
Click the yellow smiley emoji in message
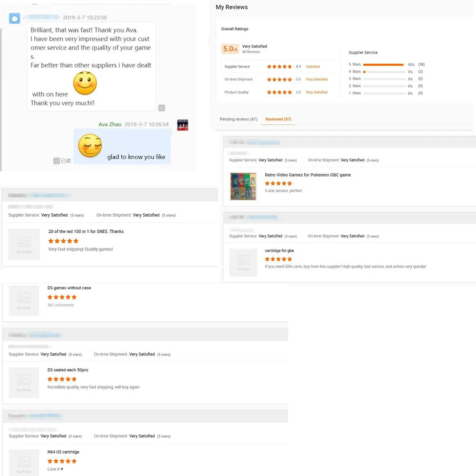click(x=85, y=83)
